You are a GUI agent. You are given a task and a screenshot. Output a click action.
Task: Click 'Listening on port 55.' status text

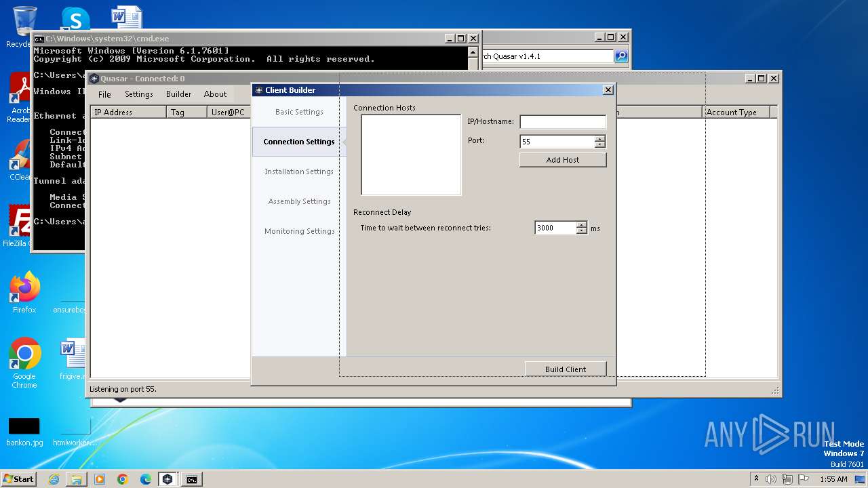click(123, 389)
